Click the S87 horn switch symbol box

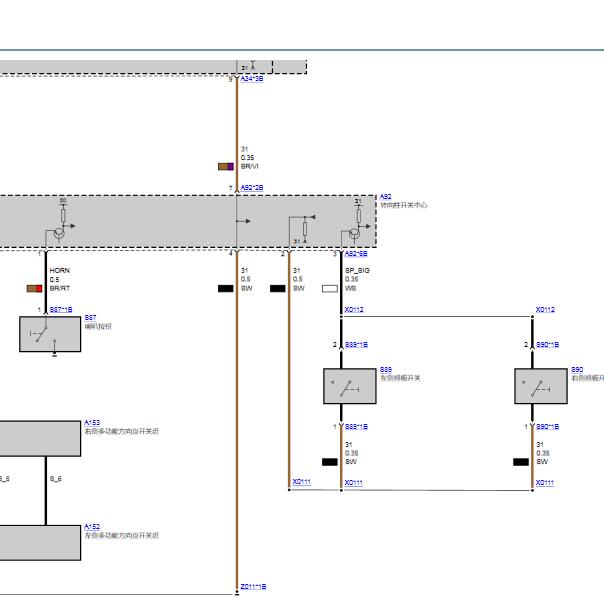[50, 334]
